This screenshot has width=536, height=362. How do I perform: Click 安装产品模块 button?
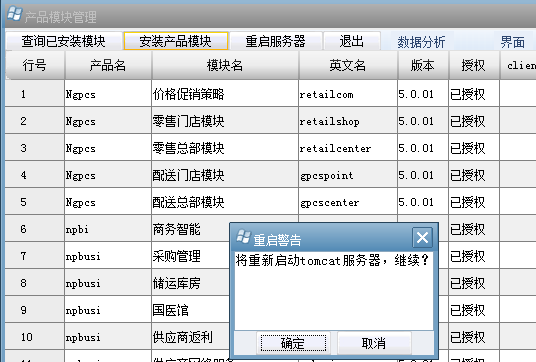(x=176, y=41)
